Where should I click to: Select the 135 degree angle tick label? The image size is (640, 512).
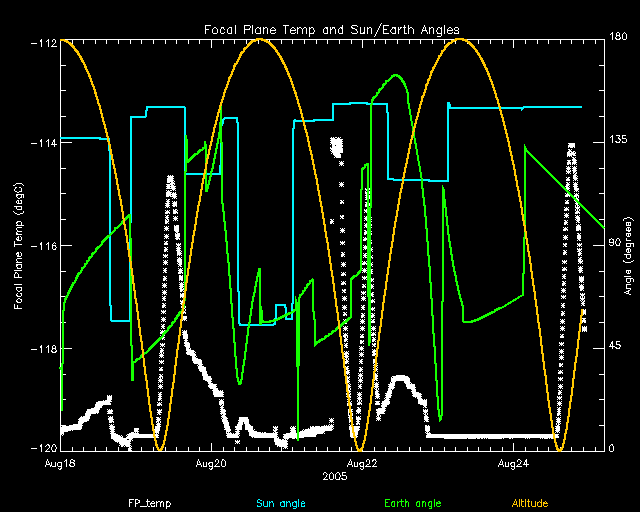[x=618, y=142]
